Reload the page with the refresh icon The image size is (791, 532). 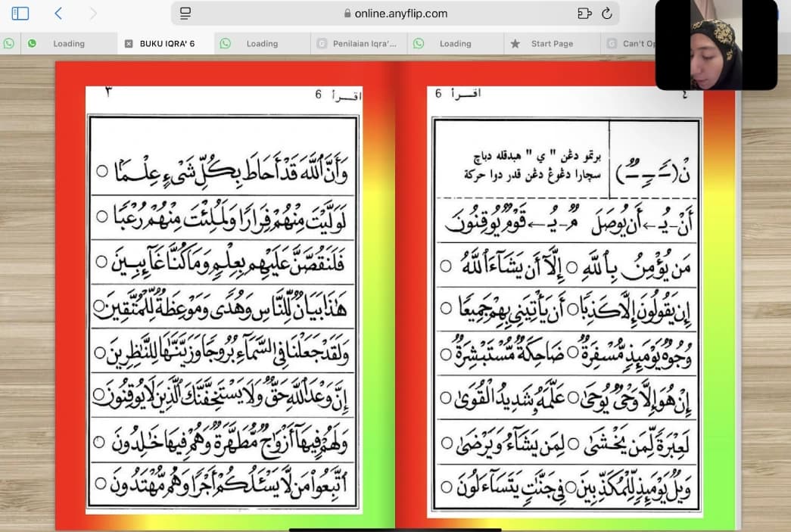click(x=607, y=14)
